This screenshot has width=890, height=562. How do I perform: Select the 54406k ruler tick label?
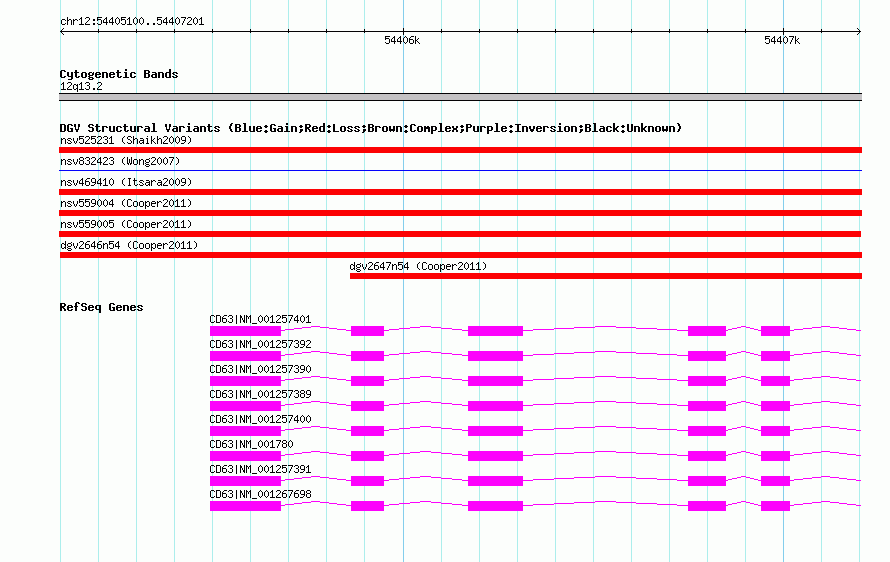(402, 40)
